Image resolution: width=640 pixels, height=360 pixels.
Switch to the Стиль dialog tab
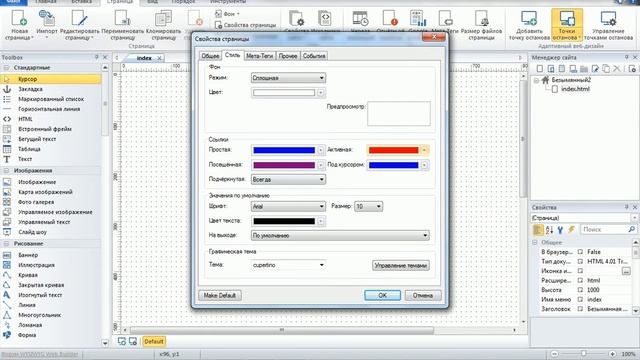232,55
